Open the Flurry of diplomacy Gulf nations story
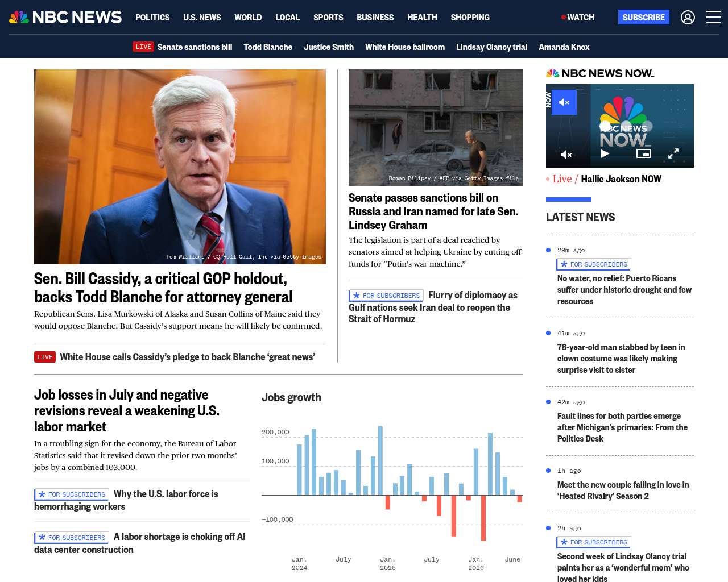The width and height of the screenshot is (728, 582). click(x=433, y=307)
